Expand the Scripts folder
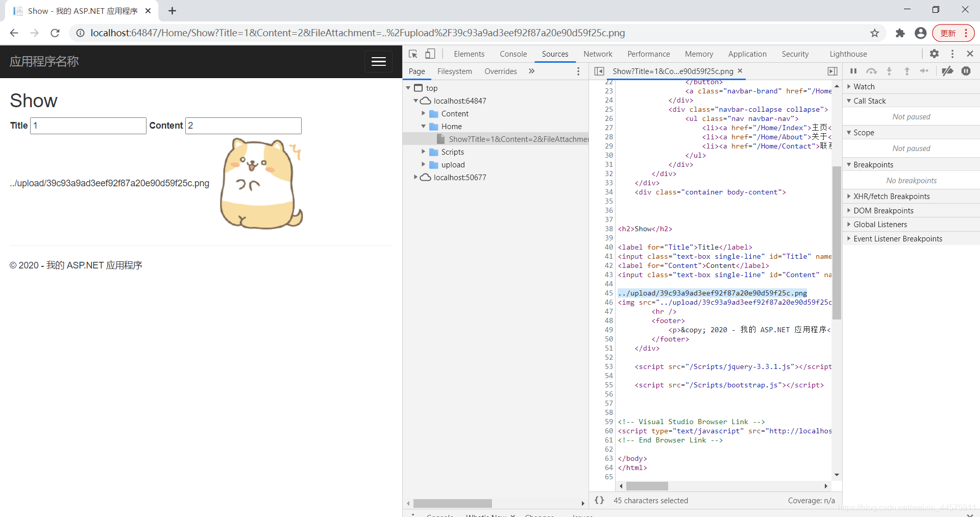 tap(424, 152)
